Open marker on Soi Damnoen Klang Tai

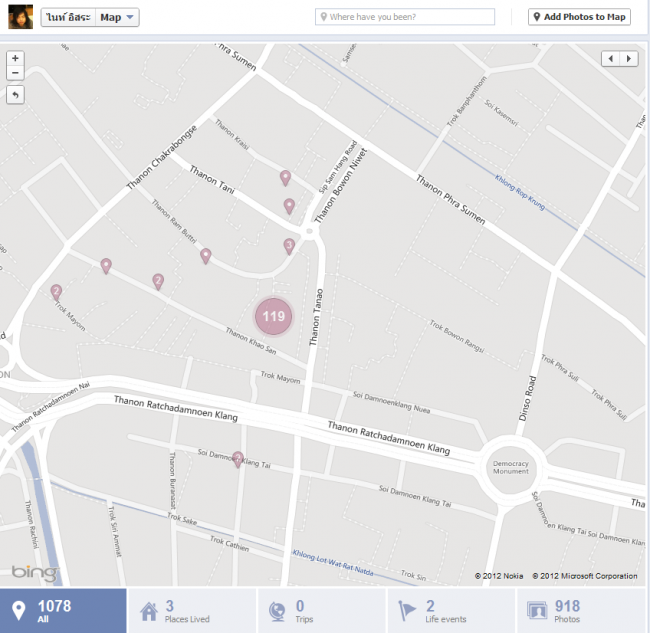[238, 459]
